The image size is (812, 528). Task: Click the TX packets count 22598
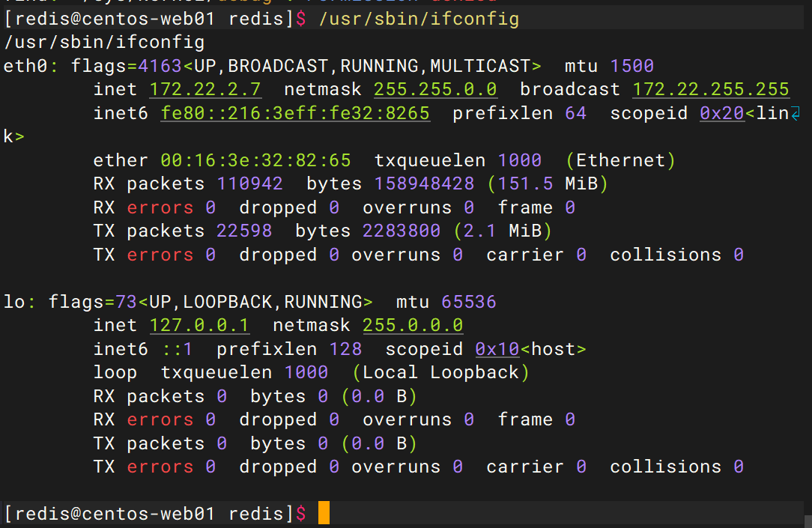point(244,231)
